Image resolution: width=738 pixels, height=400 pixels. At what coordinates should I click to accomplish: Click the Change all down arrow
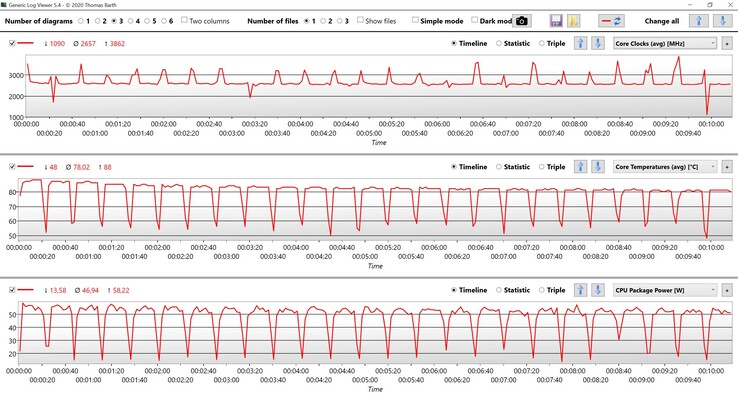[722, 20]
